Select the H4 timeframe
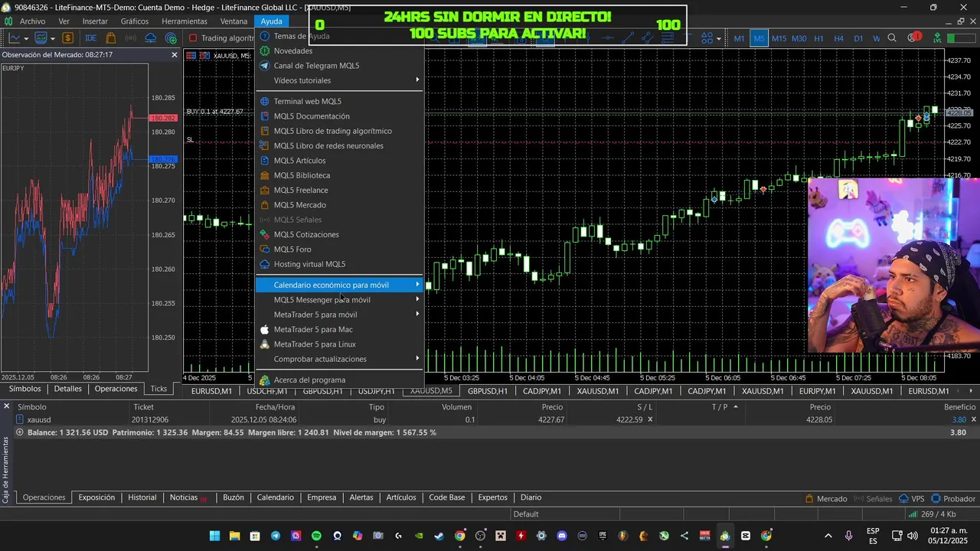Image resolution: width=980 pixels, height=551 pixels. [x=838, y=38]
